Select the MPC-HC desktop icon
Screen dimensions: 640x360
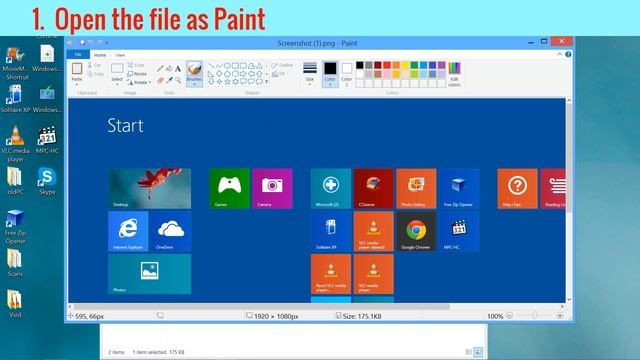47,140
